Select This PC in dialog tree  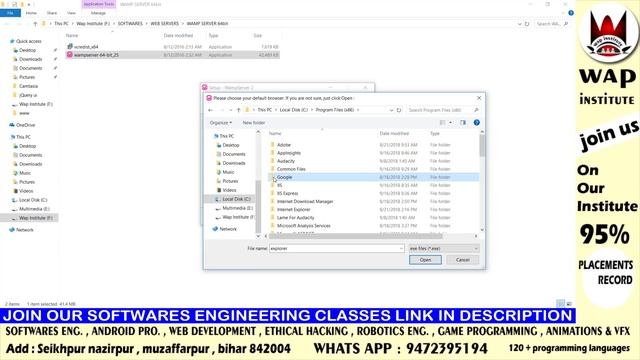227,136
